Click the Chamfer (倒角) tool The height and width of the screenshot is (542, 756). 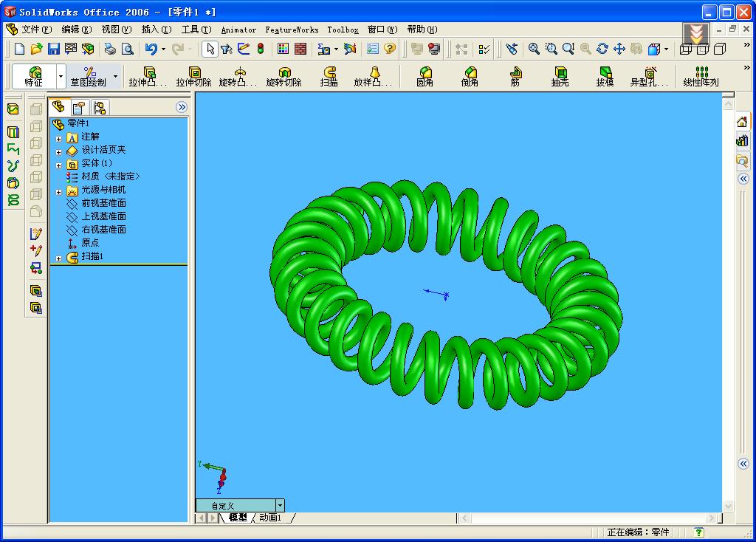click(x=470, y=77)
